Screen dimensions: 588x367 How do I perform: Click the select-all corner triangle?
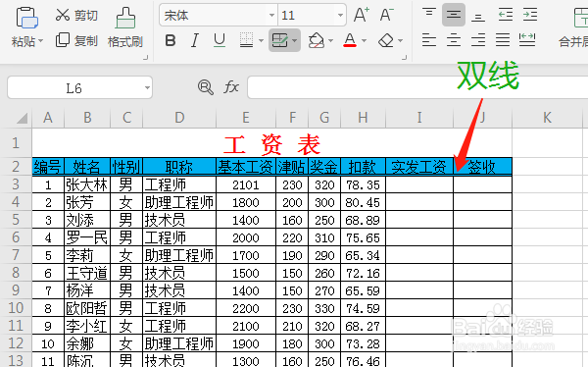[x=22, y=118]
